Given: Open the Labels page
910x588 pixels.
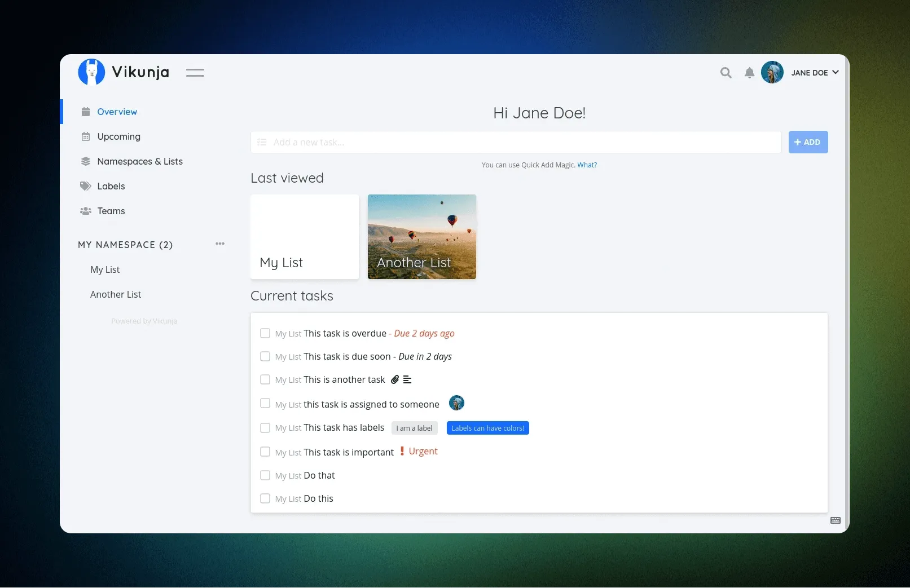Looking at the screenshot, I should (111, 186).
